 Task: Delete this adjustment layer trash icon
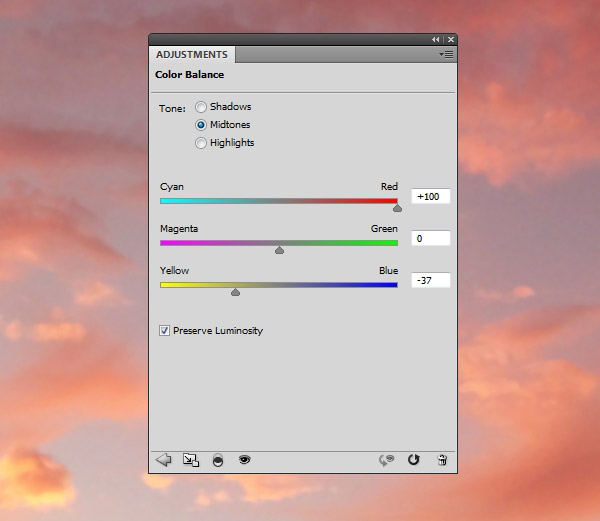click(x=441, y=460)
